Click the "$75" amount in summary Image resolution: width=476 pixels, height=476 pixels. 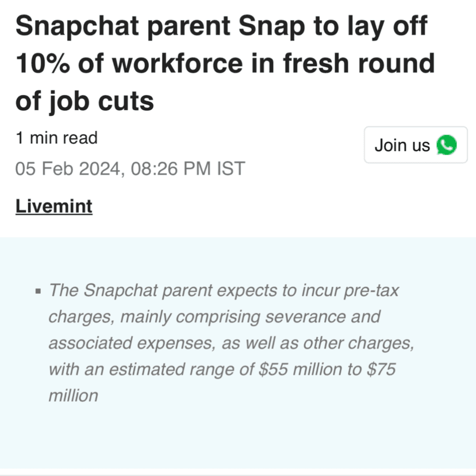tap(379, 370)
